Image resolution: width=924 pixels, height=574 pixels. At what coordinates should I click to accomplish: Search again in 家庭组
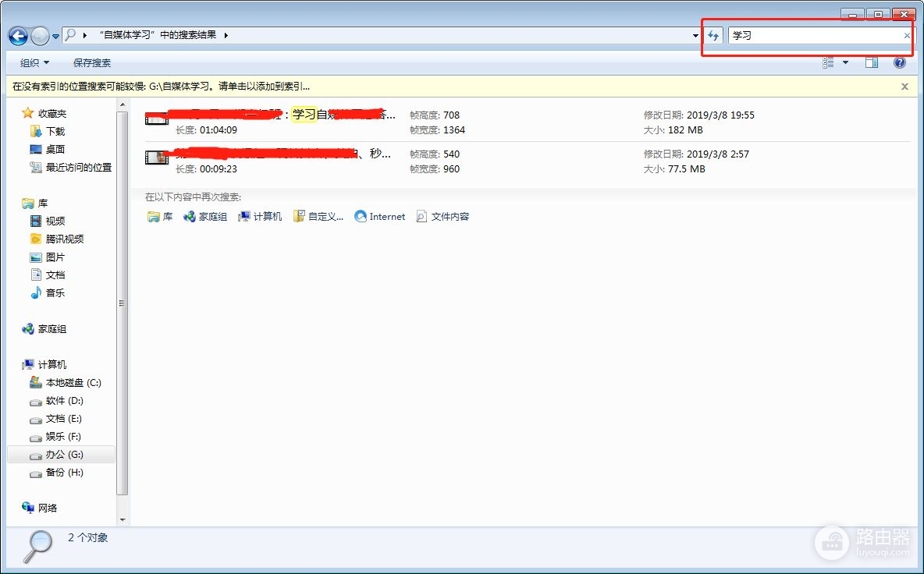205,217
